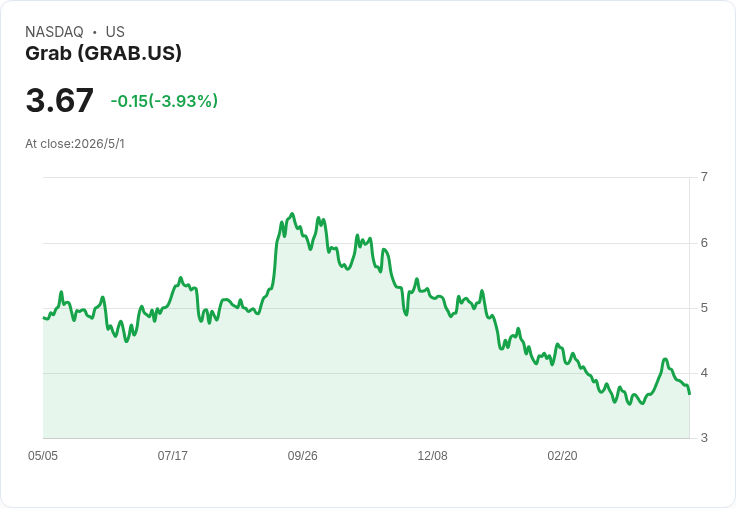Click the 4 price axis label
Image resolution: width=736 pixels, height=508 pixels.
704,373
